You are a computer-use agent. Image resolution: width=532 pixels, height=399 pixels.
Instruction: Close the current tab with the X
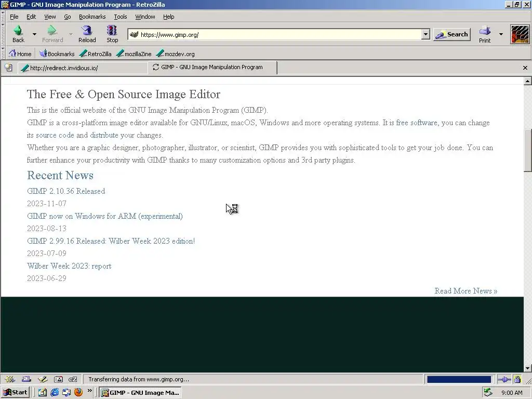(x=525, y=68)
